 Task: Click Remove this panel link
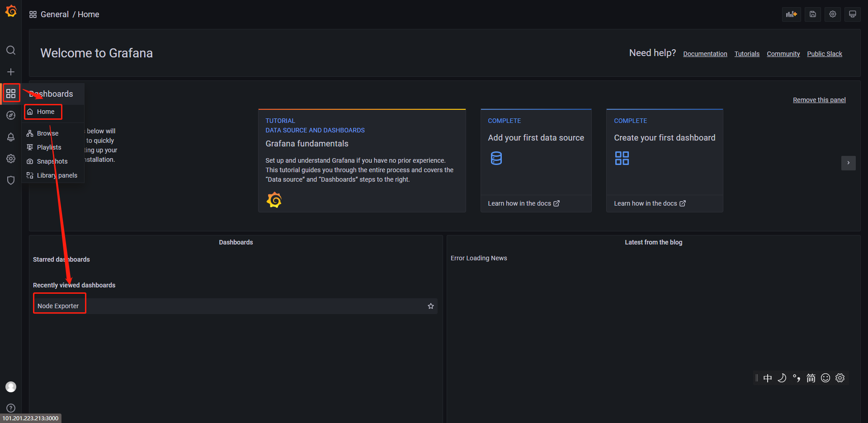point(819,100)
